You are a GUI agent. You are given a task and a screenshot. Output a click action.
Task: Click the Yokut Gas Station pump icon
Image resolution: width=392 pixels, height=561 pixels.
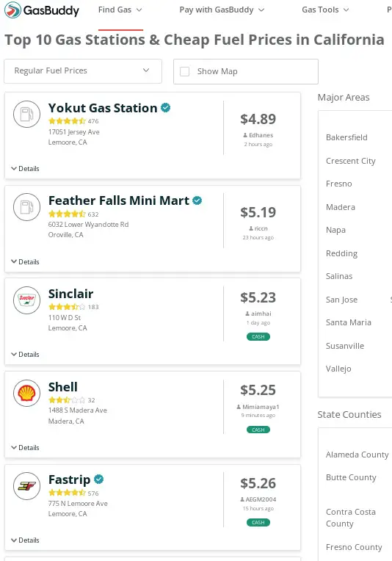tap(27, 114)
